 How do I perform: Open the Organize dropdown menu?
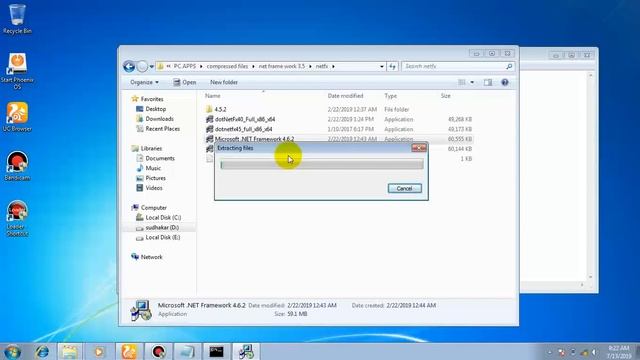144,82
